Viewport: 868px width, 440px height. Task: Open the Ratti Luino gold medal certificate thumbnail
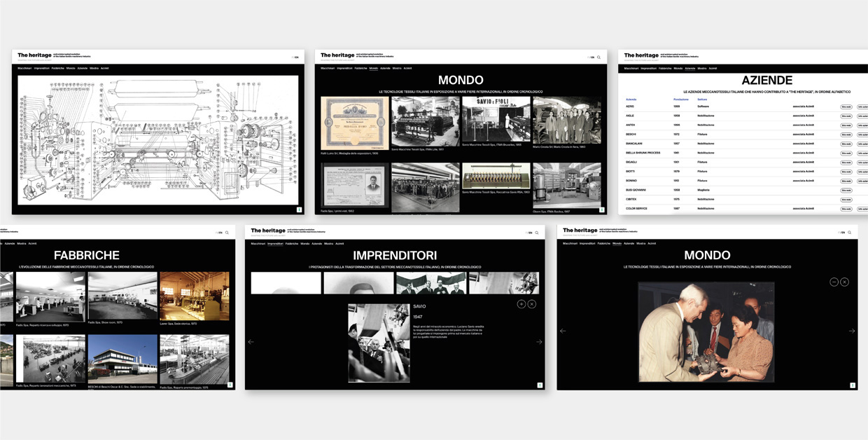[354, 123]
